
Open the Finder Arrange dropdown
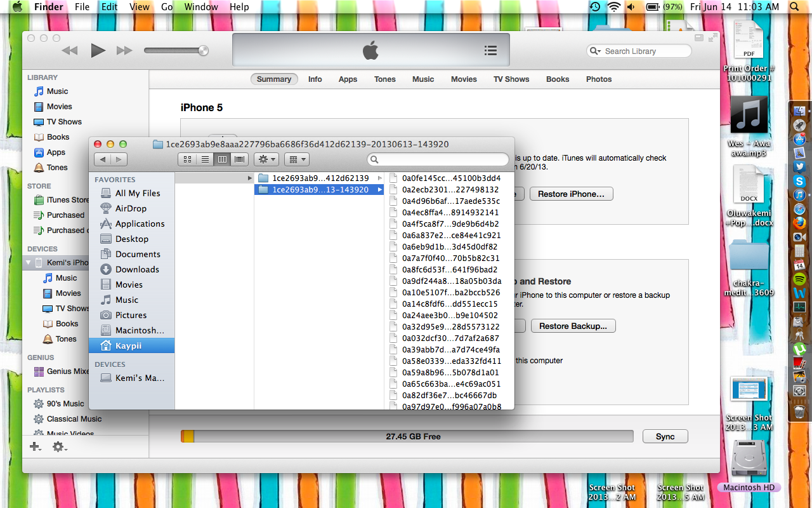point(296,159)
